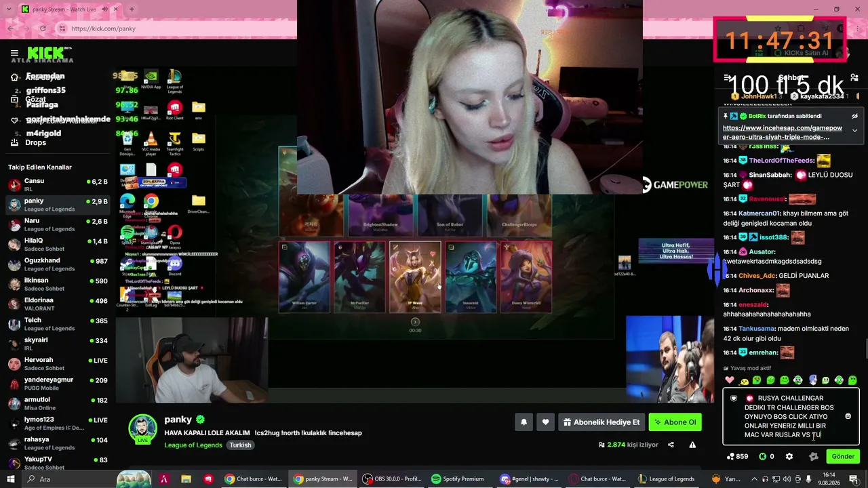Screen dimensions: 868x488
Task: Open the emoji picker in chat input
Action: click(848, 416)
